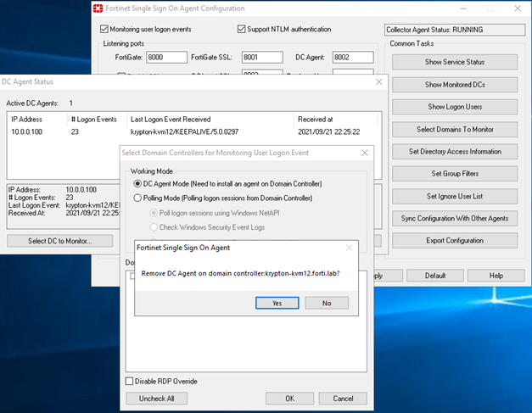Click No in the Remove DC Agent prompt
The height and width of the screenshot is (413, 532).
click(327, 303)
